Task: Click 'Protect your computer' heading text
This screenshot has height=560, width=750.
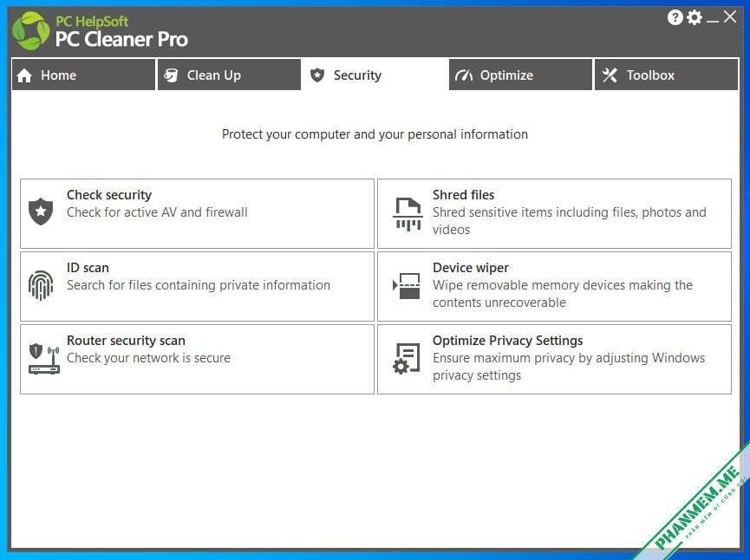Action: (375, 134)
